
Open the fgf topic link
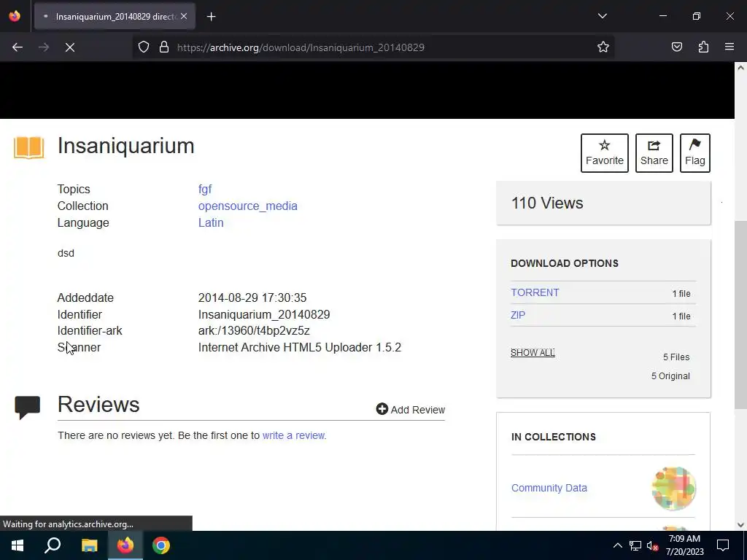(205, 189)
